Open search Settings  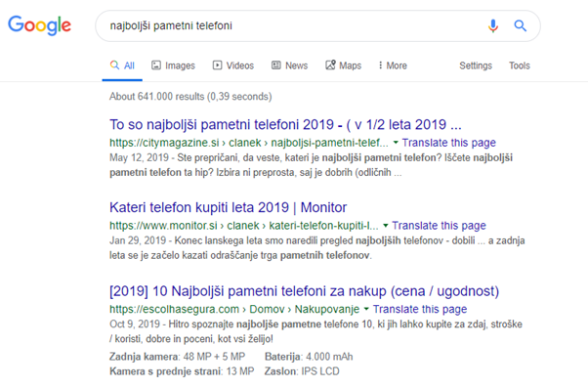click(x=476, y=65)
